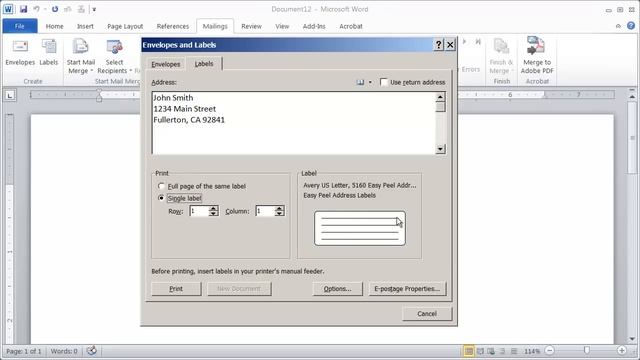Click the zoom slider handle
Viewport: 640px width, 360px height.
(587, 351)
